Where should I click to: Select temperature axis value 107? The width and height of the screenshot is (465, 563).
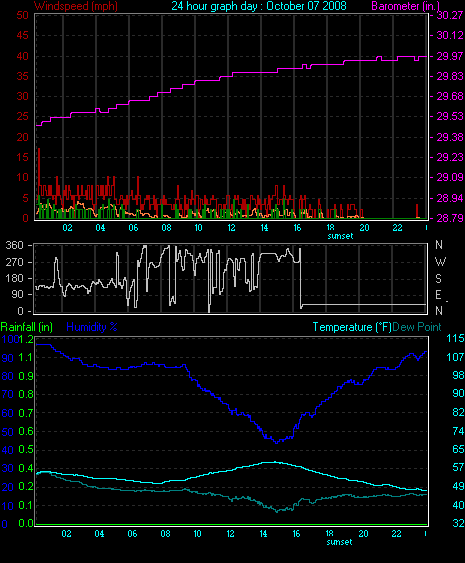click(x=455, y=357)
